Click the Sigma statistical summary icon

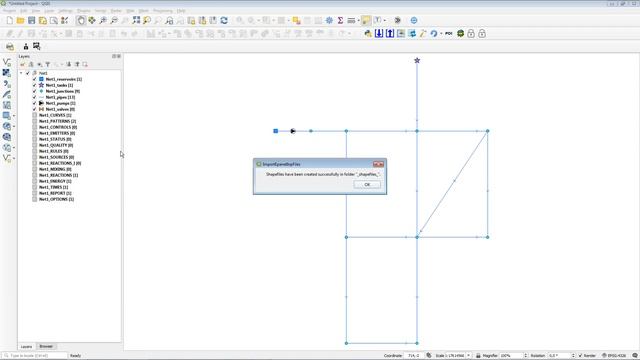click(x=340, y=20)
